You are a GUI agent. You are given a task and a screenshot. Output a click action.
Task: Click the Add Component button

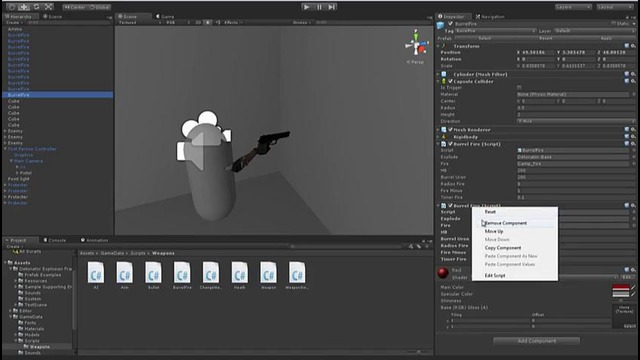click(x=536, y=341)
